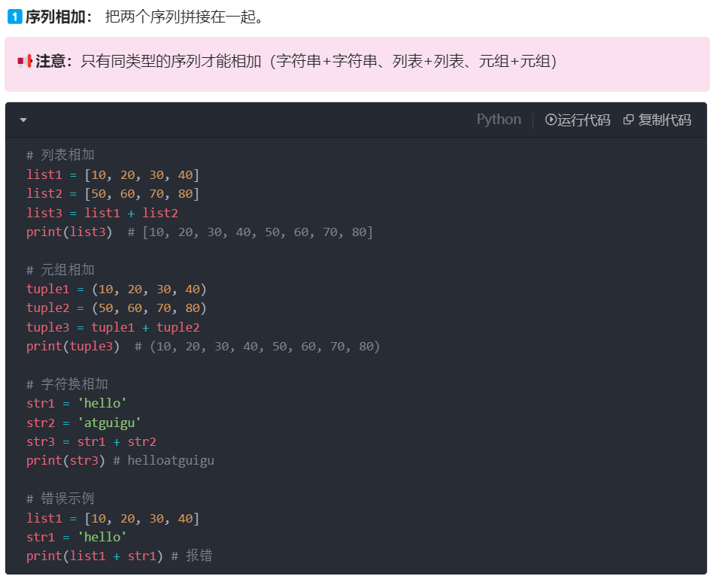Click the 'print(tuple3)' code line
The width and height of the screenshot is (713, 588).
coord(203,347)
